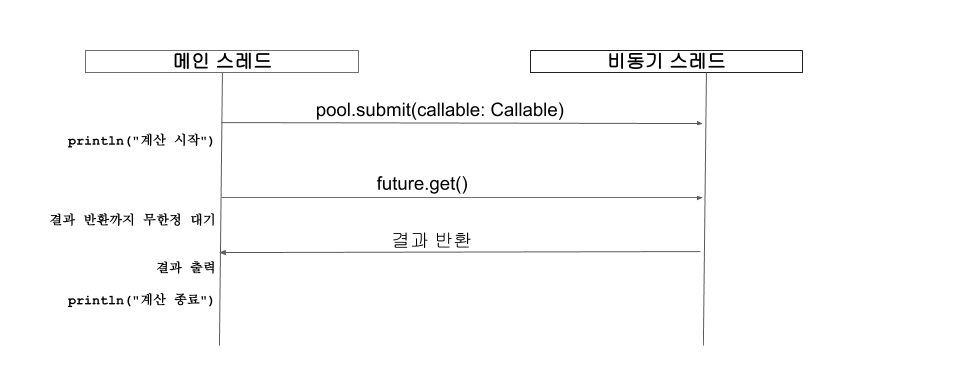Image resolution: width=957 pixels, height=377 pixels.
Task: Click the bottom end of main lifeline
Action: coord(220,344)
